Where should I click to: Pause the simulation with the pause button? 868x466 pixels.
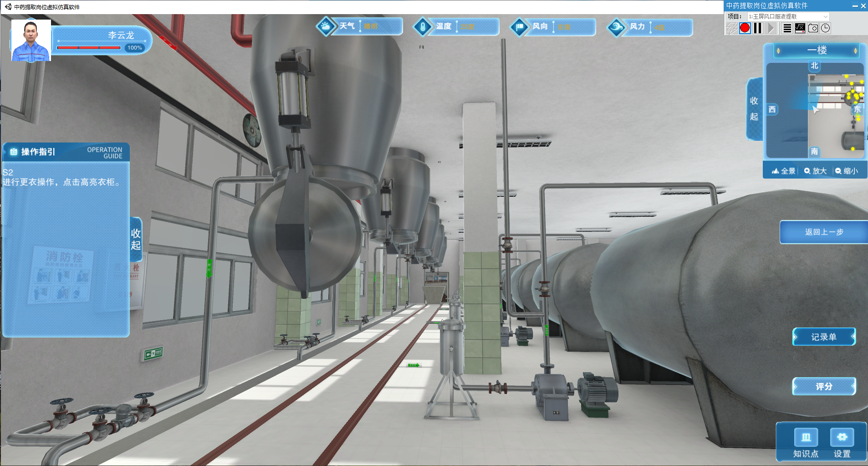tap(757, 28)
